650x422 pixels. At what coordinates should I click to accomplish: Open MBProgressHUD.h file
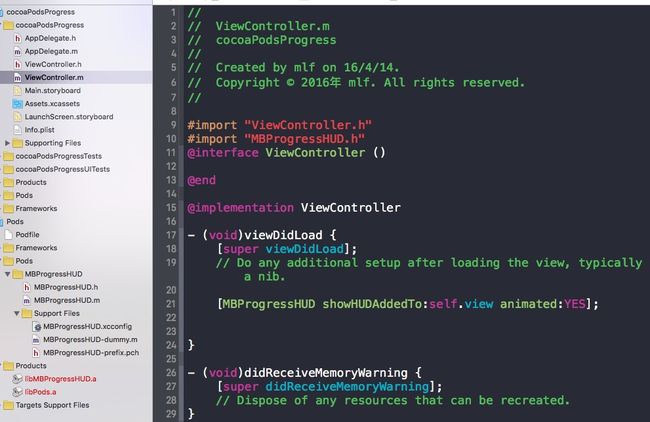66,287
